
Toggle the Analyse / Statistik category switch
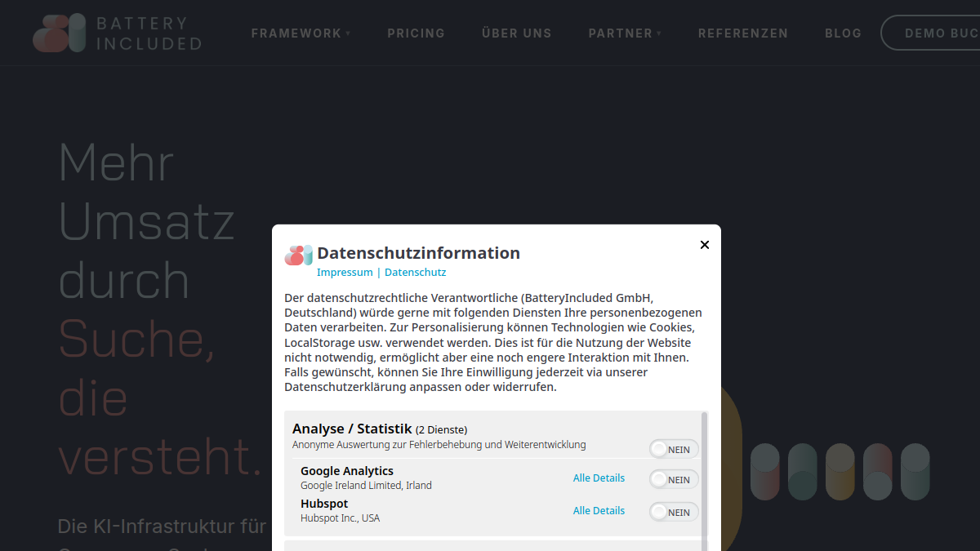(674, 449)
